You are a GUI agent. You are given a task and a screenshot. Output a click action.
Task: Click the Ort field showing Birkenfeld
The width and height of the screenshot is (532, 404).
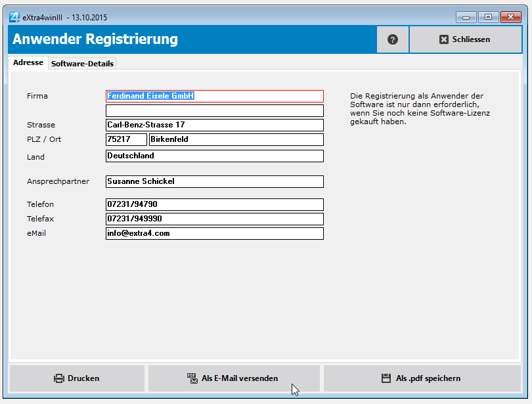click(x=236, y=139)
